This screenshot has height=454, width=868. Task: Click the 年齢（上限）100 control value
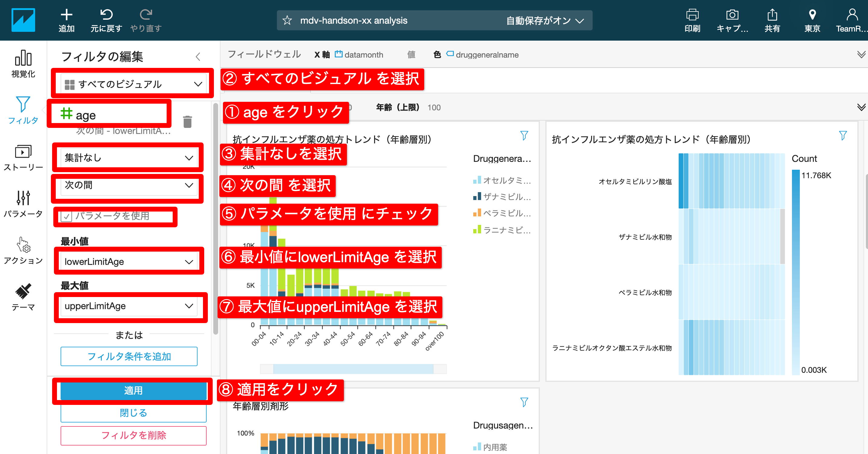click(434, 108)
